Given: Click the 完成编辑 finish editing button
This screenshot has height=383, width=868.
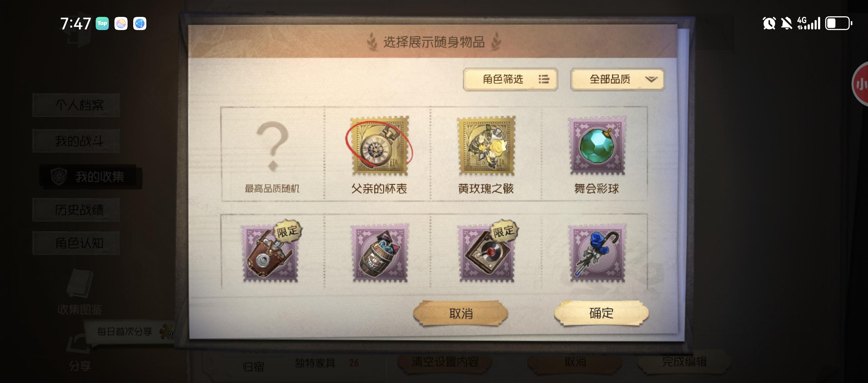Looking at the screenshot, I should coord(684,362).
